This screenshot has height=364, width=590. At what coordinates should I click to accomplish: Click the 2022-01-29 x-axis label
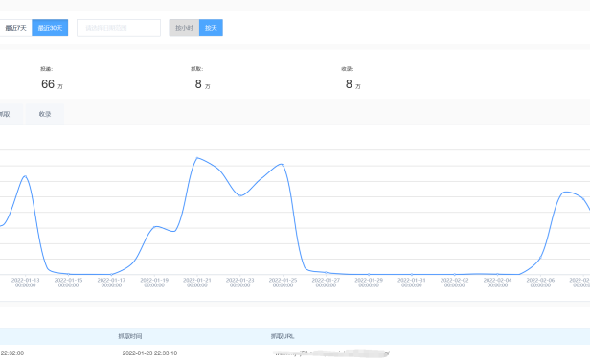(369, 283)
